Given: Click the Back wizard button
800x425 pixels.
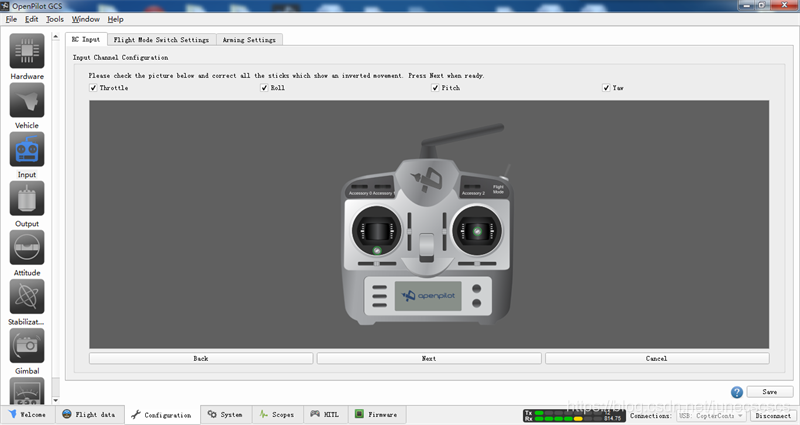Looking at the screenshot, I should (201, 359).
